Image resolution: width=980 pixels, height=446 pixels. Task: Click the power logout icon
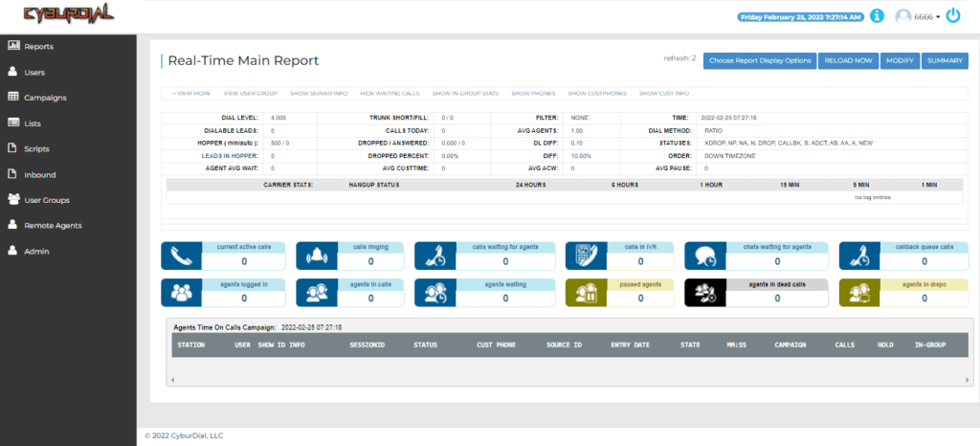(953, 16)
